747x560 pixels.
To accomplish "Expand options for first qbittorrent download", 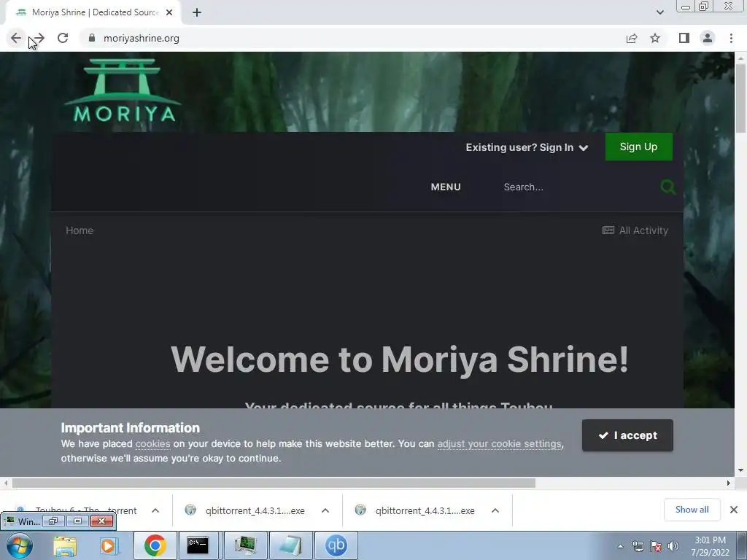I will click(x=325, y=510).
